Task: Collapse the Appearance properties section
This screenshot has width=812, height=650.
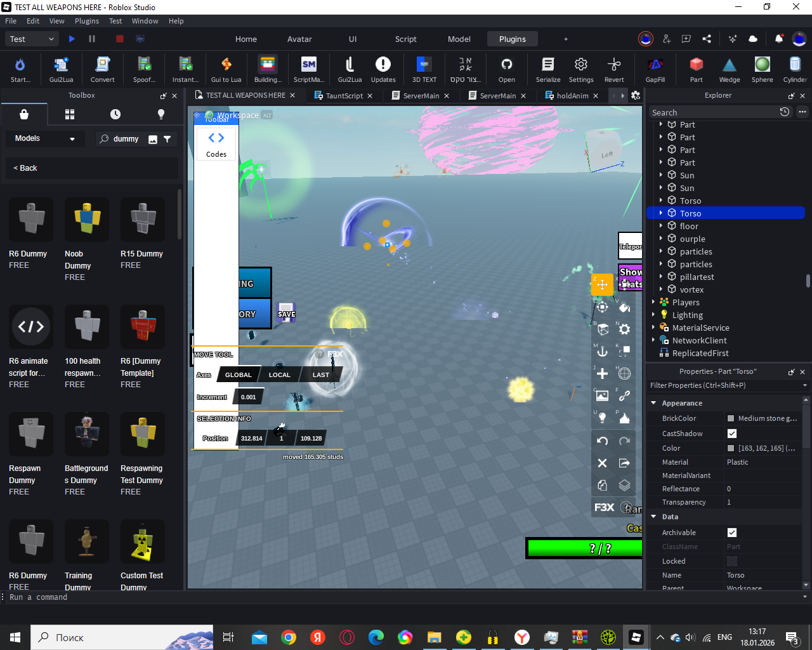Action: (x=653, y=403)
